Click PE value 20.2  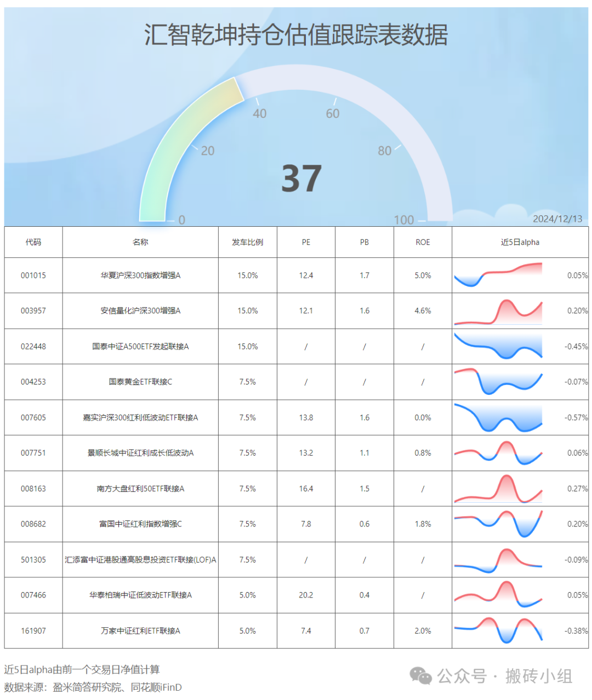pyautogui.click(x=306, y=595)
